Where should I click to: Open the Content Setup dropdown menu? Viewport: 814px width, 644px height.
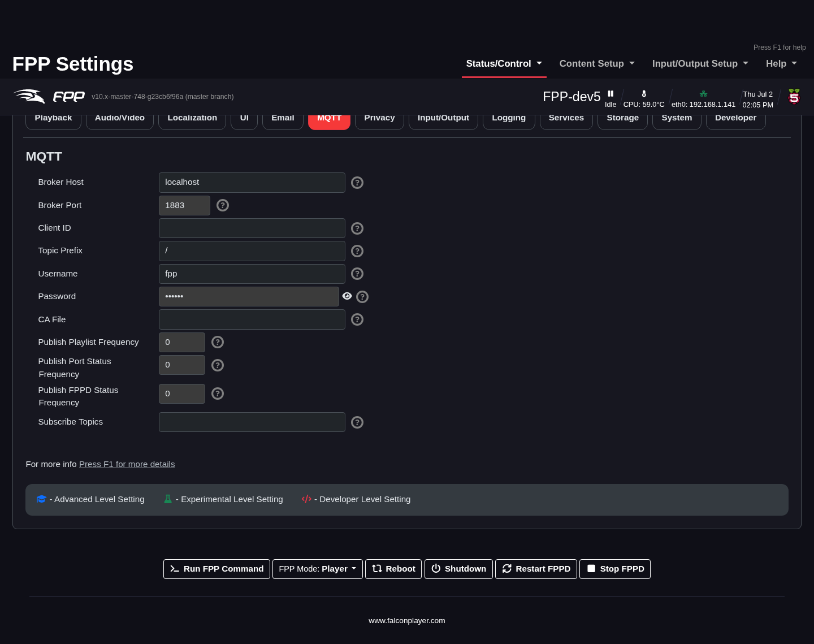click(x=597, y=64)
